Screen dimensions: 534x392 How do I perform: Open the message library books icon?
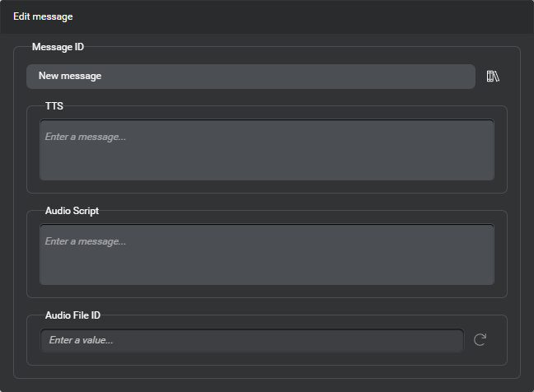pos(493,77)
